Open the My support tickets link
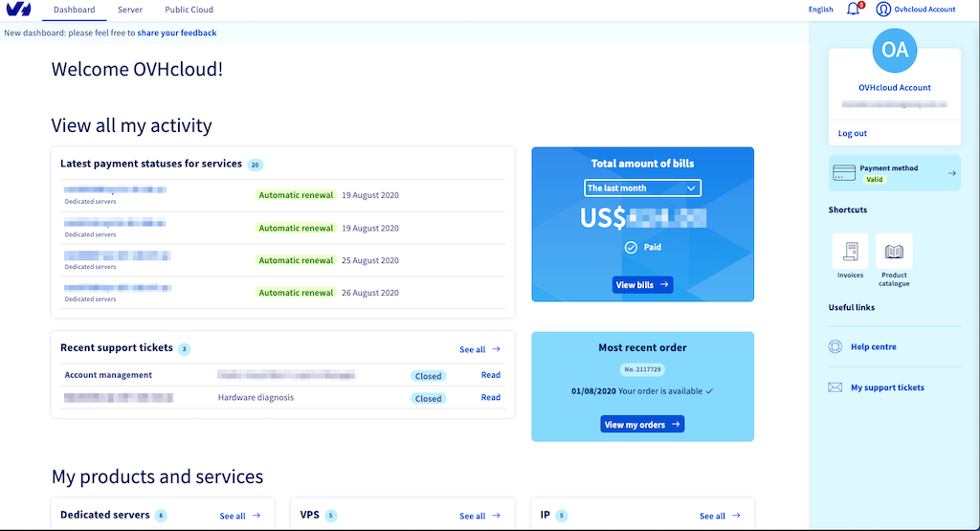The width and height of the screenshot is (980, 531). pos(887,387)
